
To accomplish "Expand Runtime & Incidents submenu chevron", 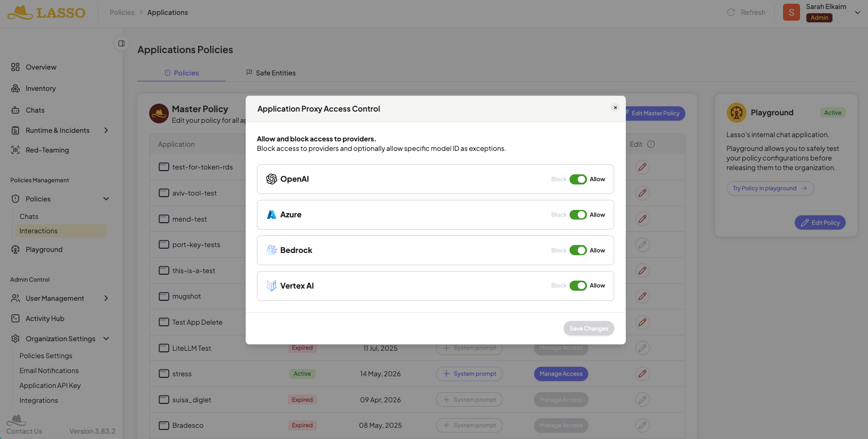I will coord(106,130).
